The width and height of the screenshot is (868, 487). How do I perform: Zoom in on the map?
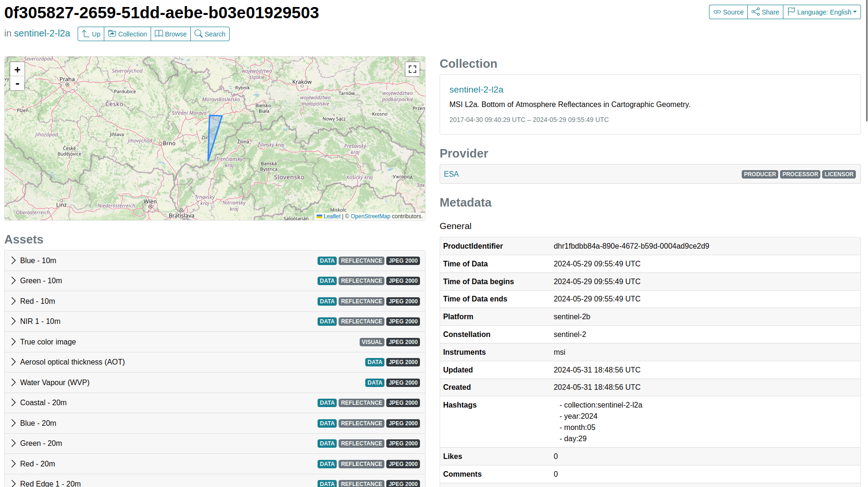[x=17, y=70]
